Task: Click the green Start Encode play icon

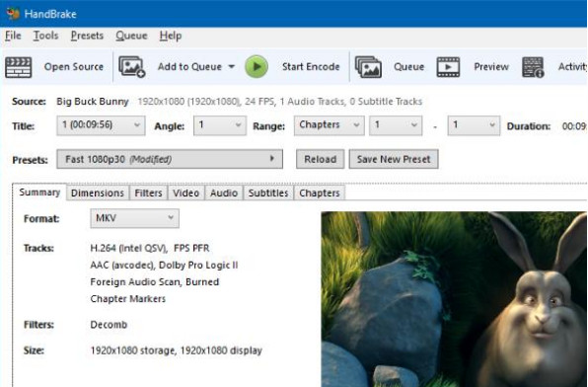Action: click(257, 67)
